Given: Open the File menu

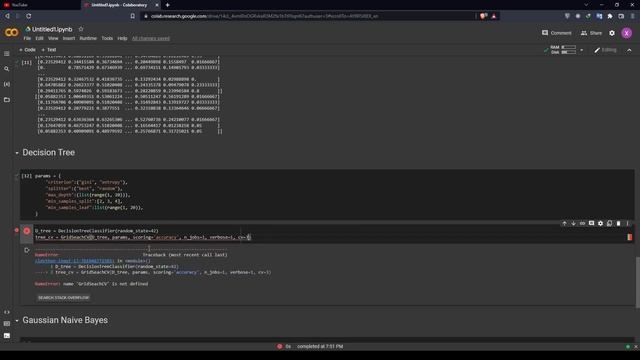Looking at the screenshot, I should pos(27,38).
